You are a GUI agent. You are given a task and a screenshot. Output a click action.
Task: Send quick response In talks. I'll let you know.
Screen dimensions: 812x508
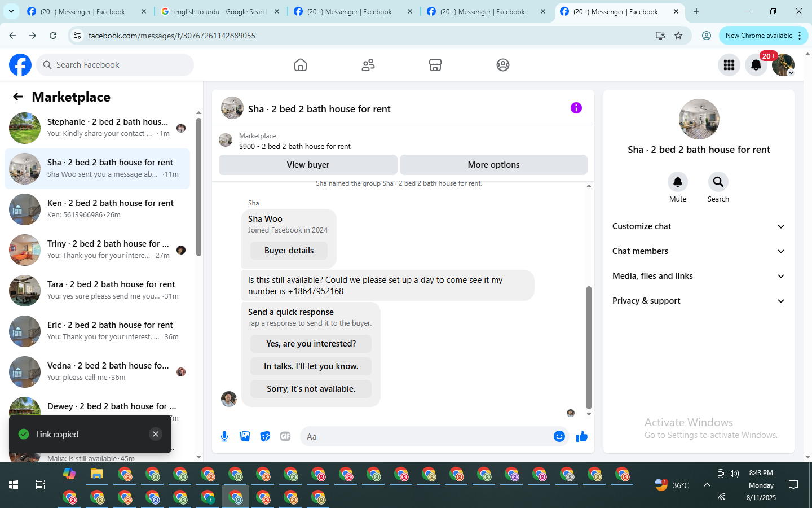[x=311, y=366]
